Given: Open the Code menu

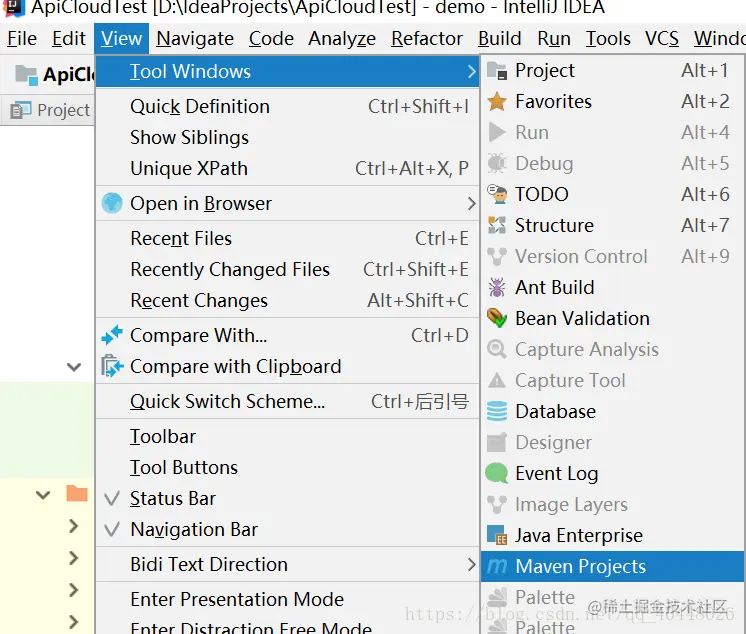Looking at the screenshot, I should 271,39.
